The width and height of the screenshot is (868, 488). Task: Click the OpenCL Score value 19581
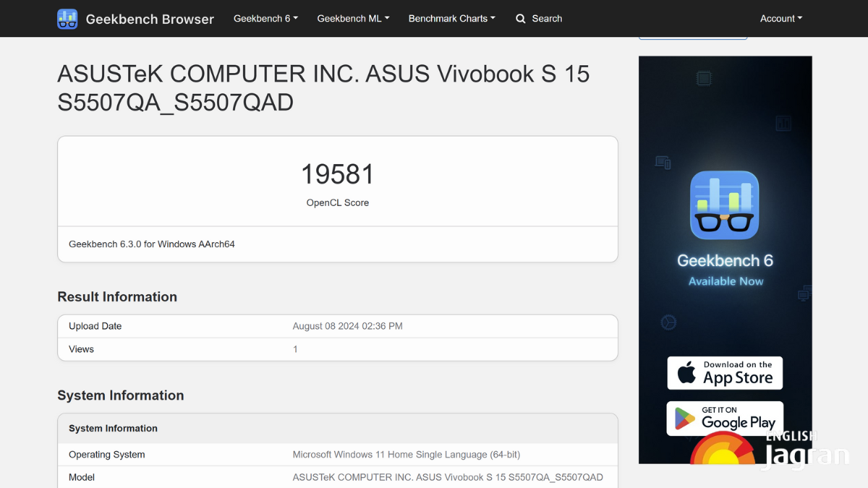tap(337, 174)
